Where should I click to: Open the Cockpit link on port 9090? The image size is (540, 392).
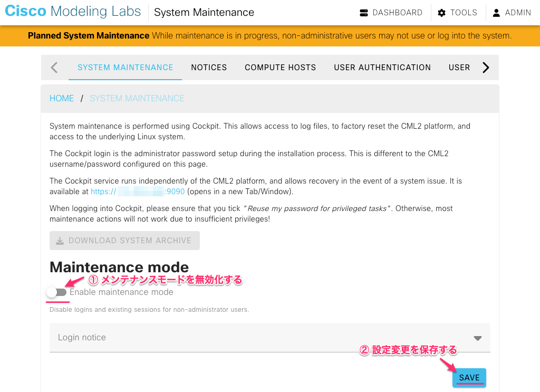tap(138, 192)
